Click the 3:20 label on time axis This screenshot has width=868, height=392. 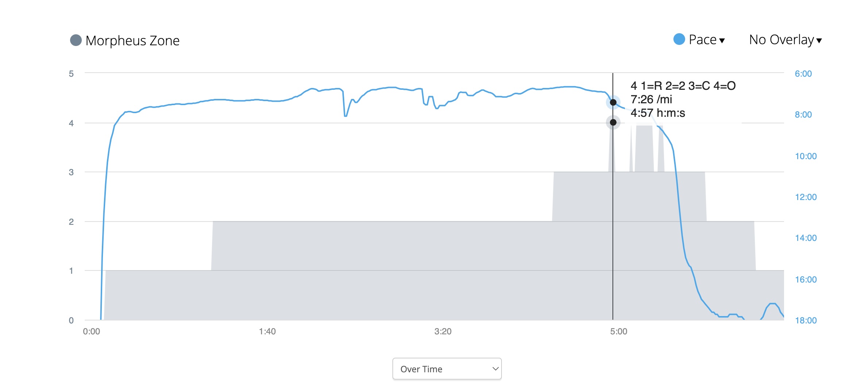click(443, 331)
